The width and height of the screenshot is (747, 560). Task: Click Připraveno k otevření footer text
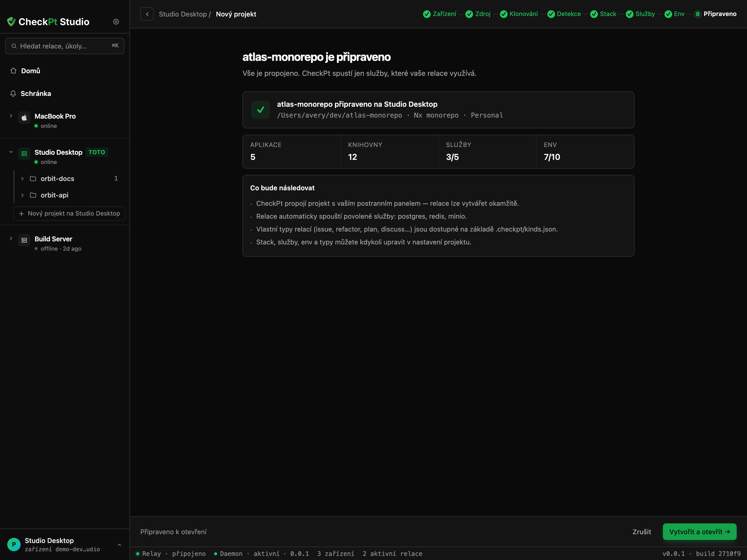173,532
